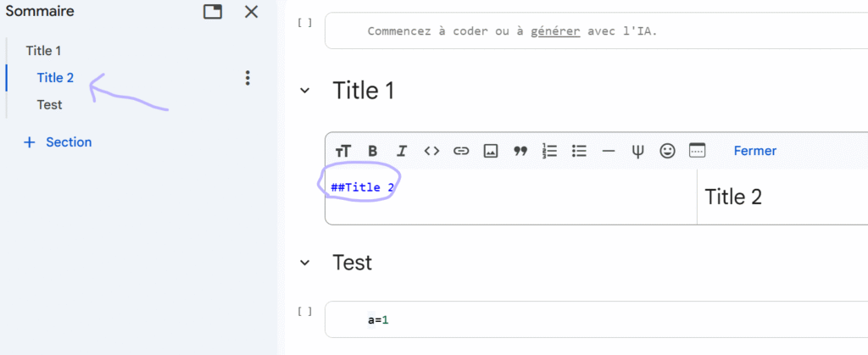Format selection as code

point(431,151)
